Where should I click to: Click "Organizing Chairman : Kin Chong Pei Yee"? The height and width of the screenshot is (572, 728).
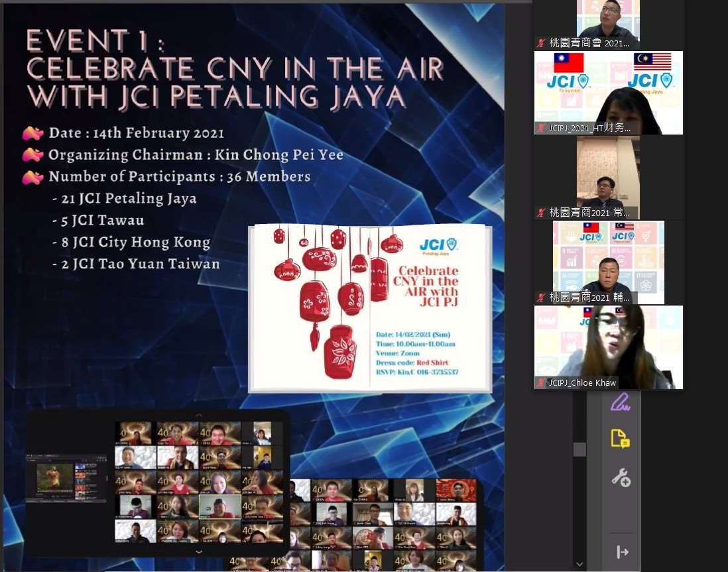pyautogui.click(x=196, y=155)
